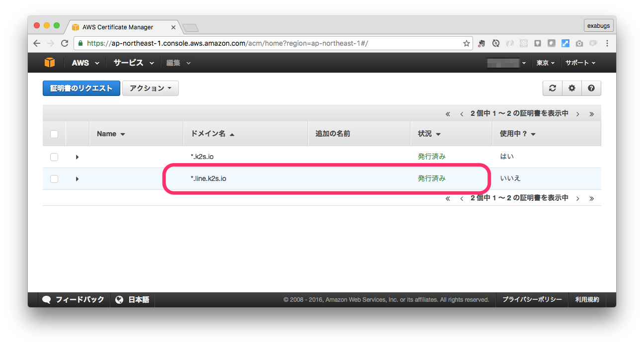Click the camera screenshot extension icon

click(579, 43)
